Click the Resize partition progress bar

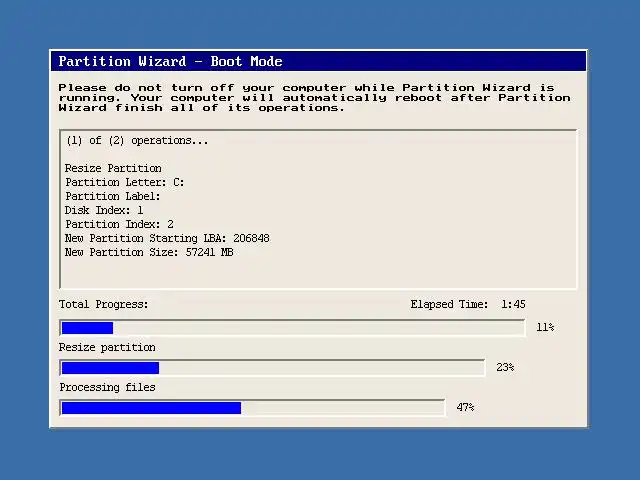point(272,368)
